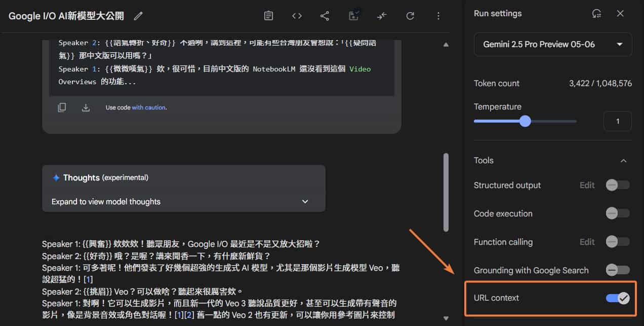The image size is (644, 326).
Task: Click the Run settings heading
Action: 498,14
